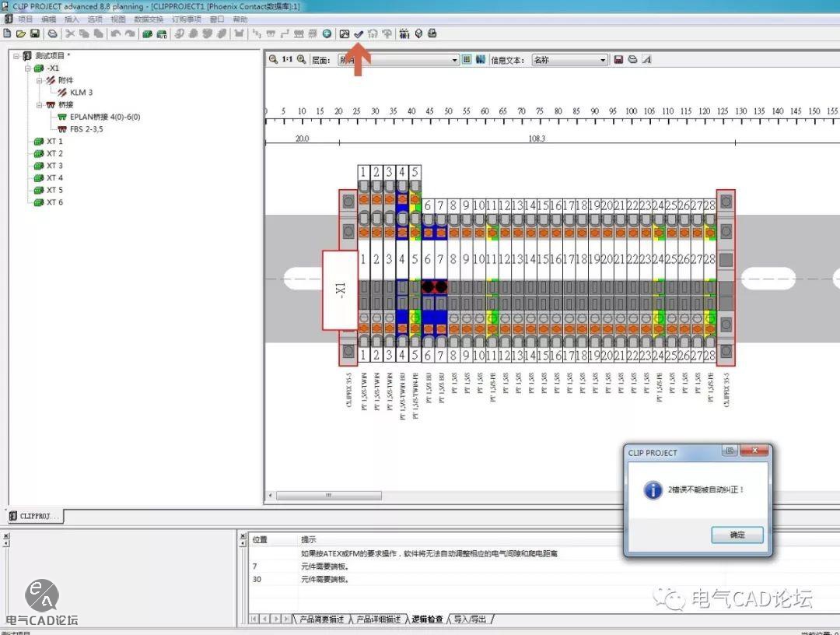Click the green plus circle toolbar icon

pos(327,33)
